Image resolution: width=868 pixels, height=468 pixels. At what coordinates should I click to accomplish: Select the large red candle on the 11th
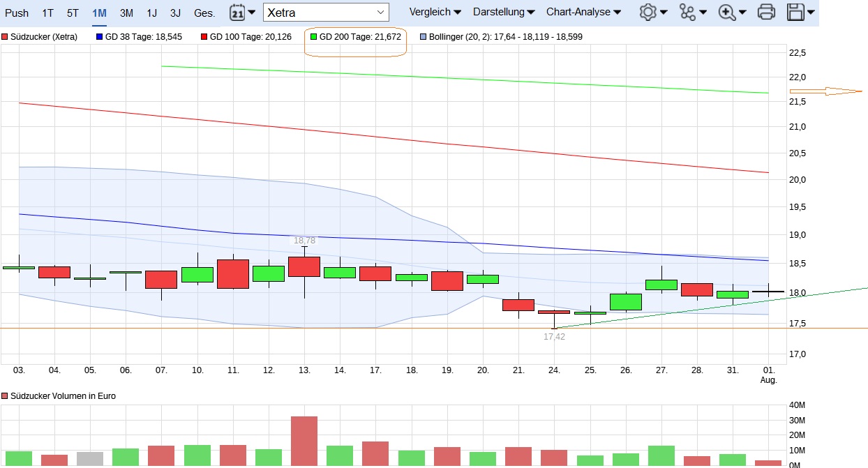(233, 274)
